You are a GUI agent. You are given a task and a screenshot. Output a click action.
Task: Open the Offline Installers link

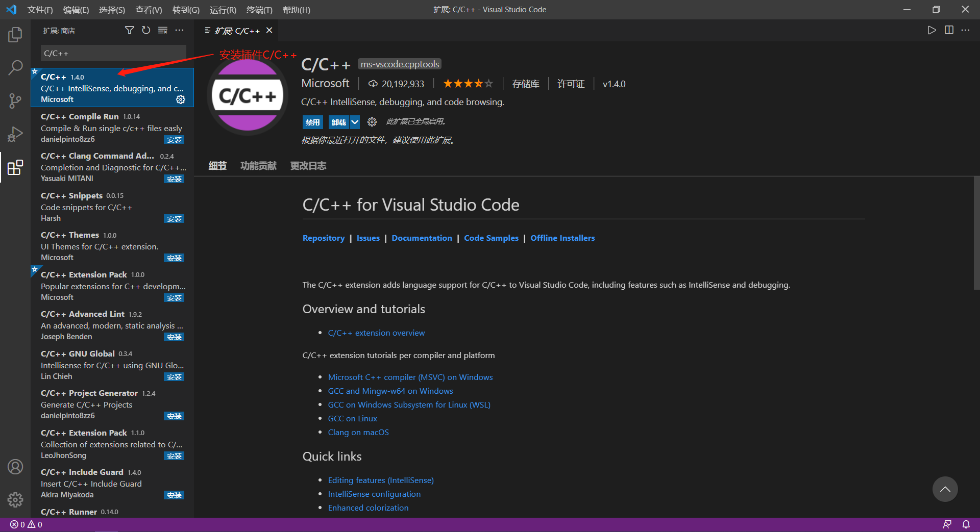click(562, 238)
